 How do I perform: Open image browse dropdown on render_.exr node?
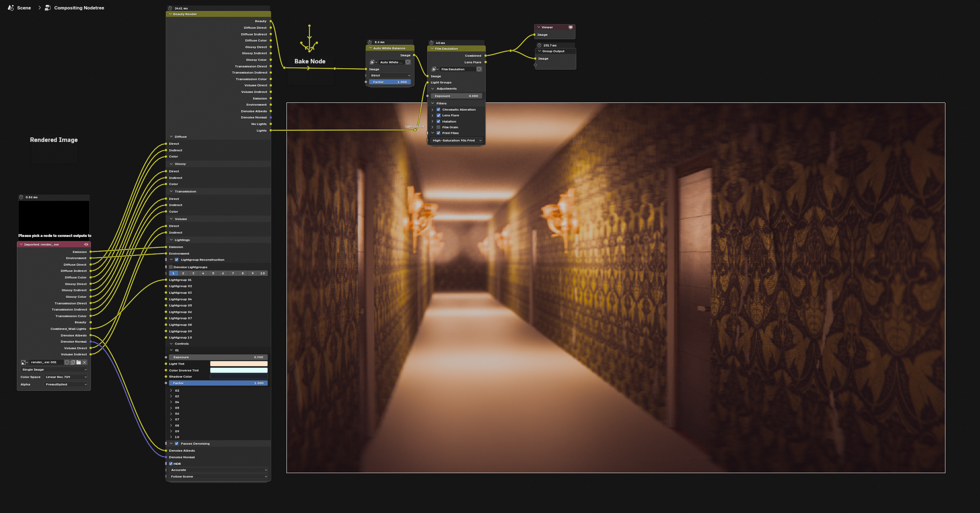24,362
